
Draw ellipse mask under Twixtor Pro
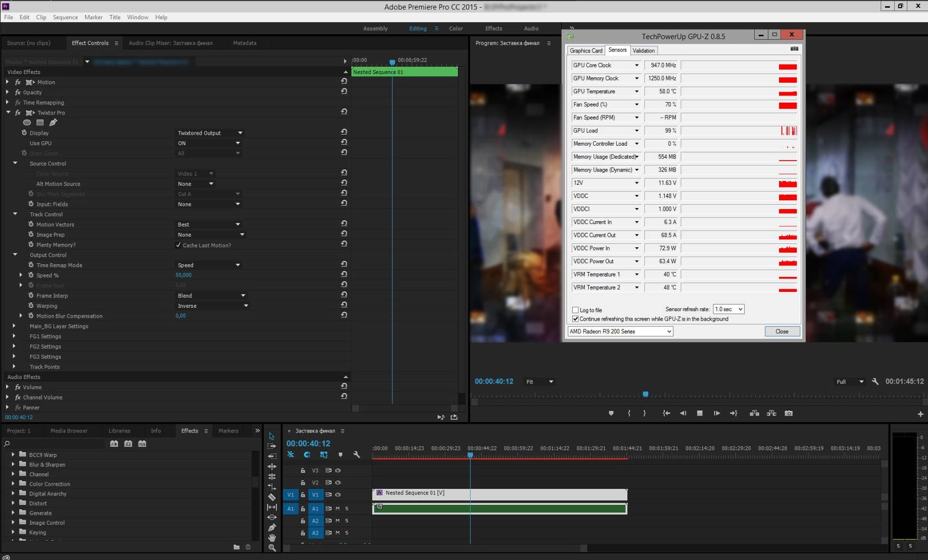27,122
